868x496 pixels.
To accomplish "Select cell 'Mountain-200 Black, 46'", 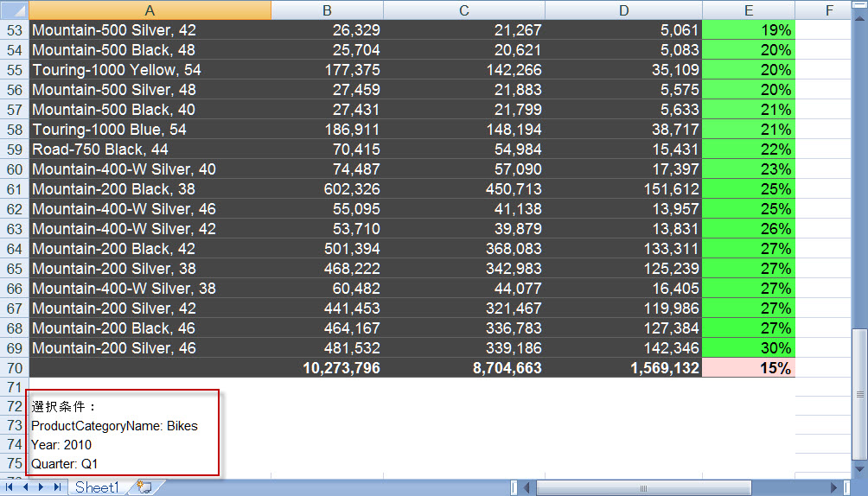I will pyautogui.click(x=150, y=328).
